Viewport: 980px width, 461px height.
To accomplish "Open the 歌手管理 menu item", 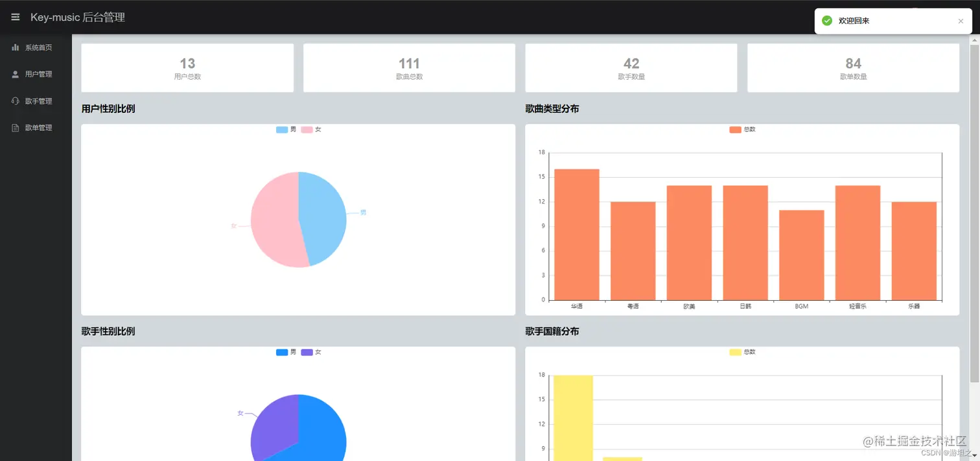I will click(36, 101).
